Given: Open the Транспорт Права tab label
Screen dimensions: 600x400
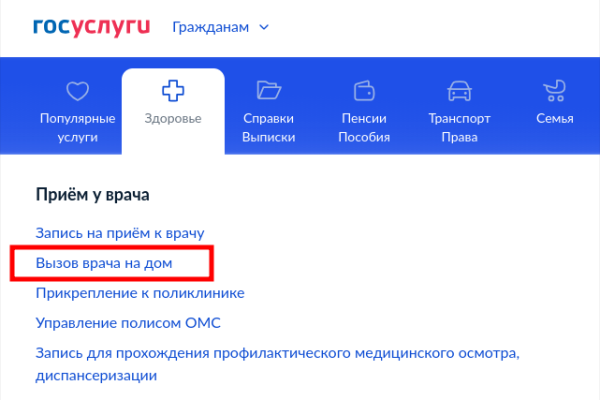Looking at the screenshot, I should pos(460,128).
